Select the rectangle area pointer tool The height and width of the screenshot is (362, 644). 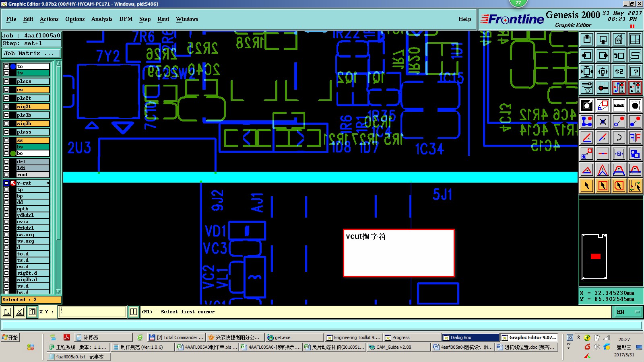click(603, 186)
